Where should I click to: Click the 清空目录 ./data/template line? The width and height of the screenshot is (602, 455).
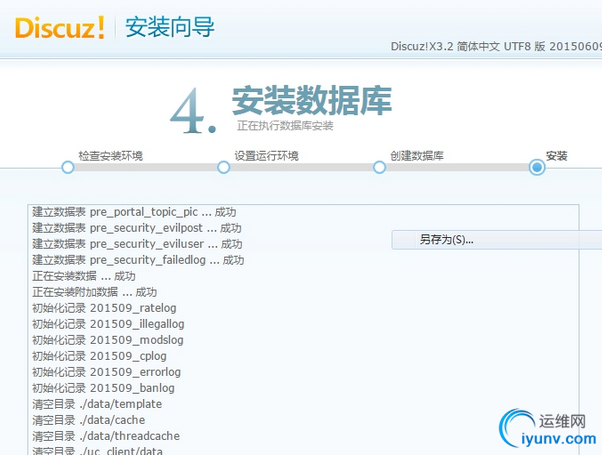click(x=97, y=404)
